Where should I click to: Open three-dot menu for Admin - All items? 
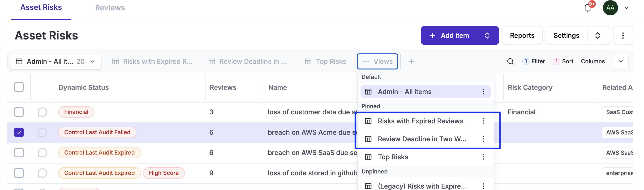click(483, 92)
